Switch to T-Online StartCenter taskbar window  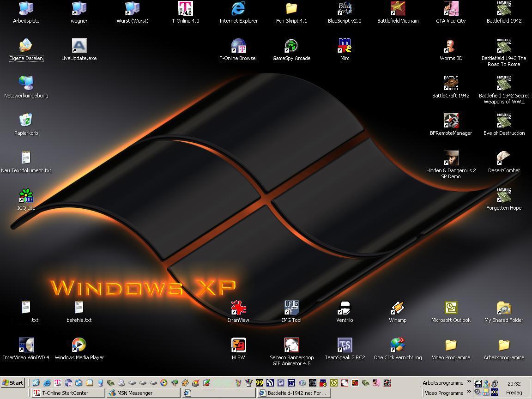(x=68, y=393)
